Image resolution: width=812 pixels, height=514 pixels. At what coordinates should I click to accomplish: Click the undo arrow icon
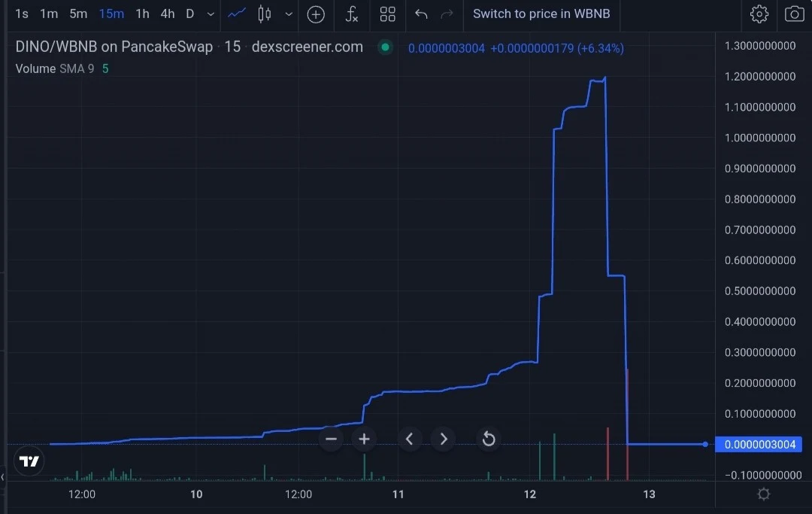point(421,14)
